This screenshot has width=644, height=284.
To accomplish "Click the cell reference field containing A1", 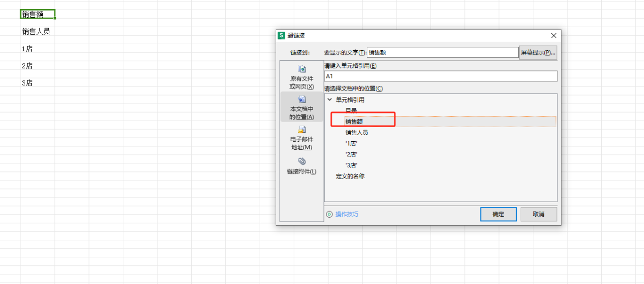I will tap(441, 76).
